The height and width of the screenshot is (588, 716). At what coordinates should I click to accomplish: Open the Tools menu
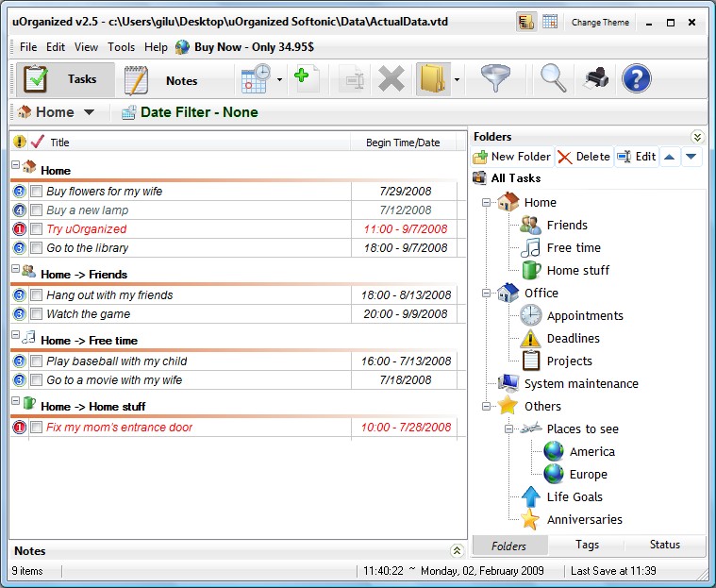121,47
